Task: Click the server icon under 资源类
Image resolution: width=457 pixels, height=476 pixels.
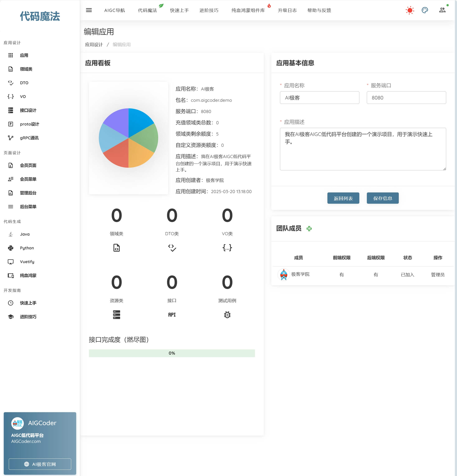Action: pyautogui.click(x=116, y=315)
